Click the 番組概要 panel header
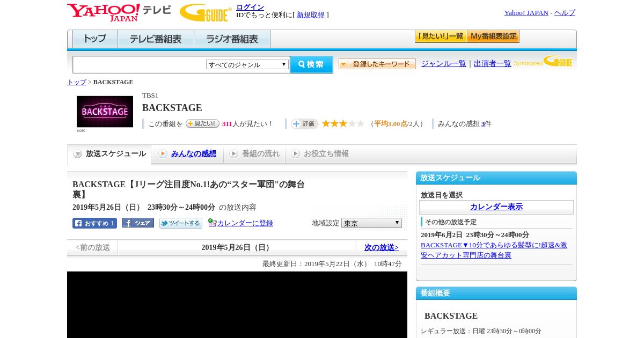The image size is (644, 338). 496,293
